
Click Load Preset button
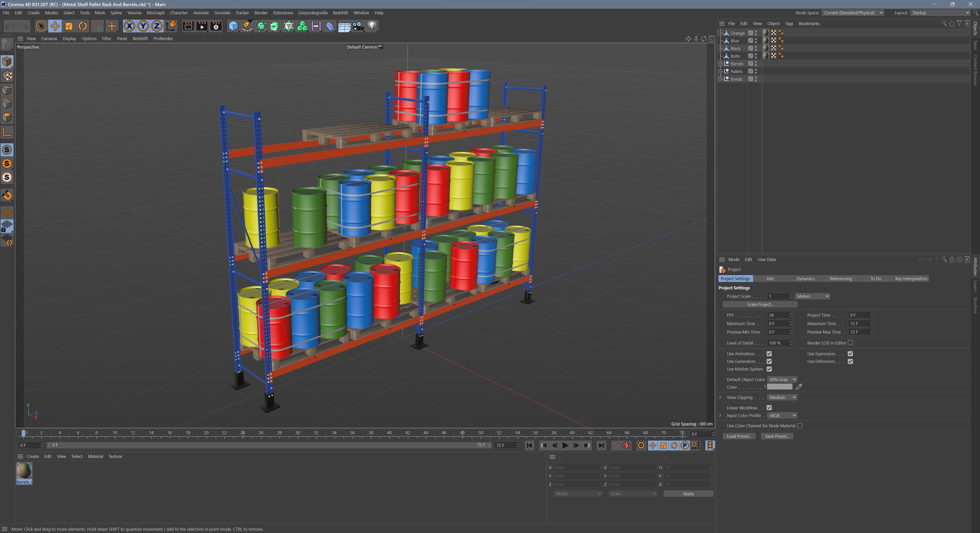point(739,436)
